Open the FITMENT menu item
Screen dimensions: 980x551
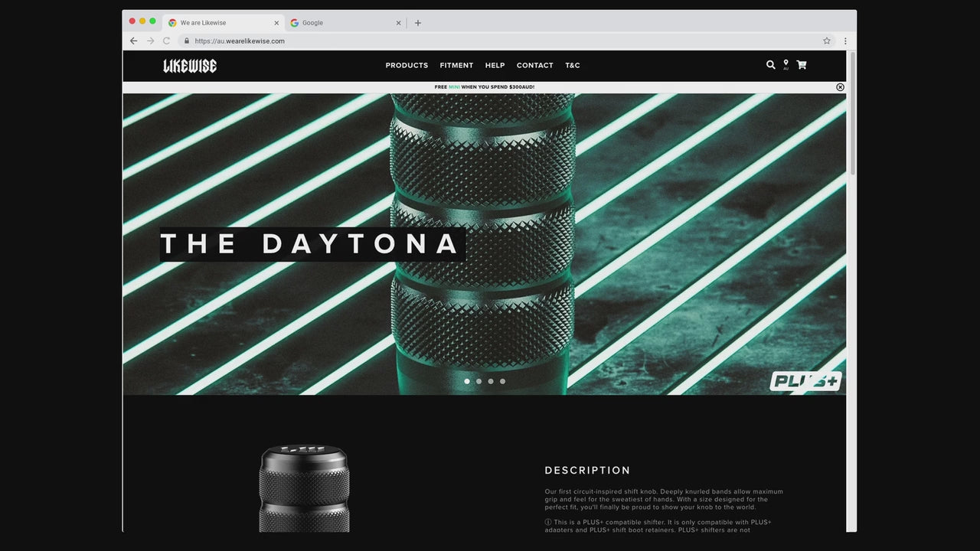[x=456, y=66]
